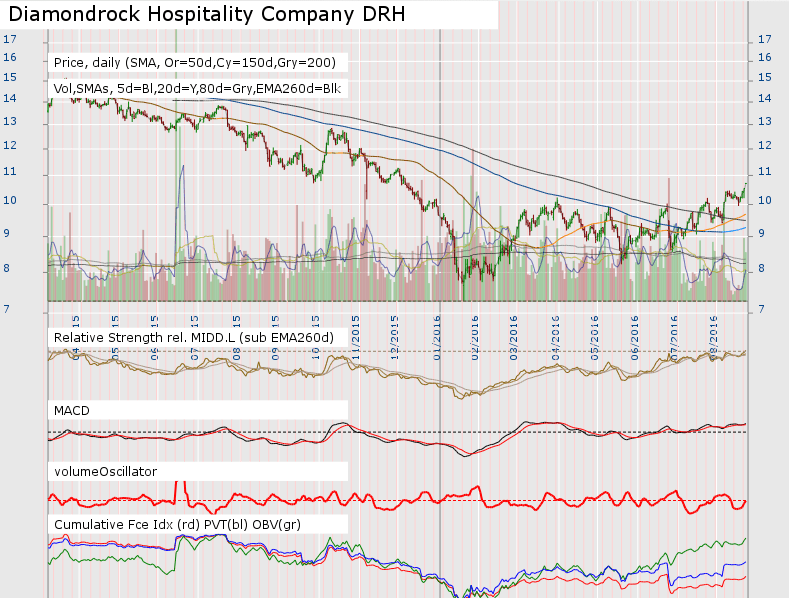The height and width of the screenshot is (598, 789).
Task: Click the right axis price label 7
Action: [762, 309]
